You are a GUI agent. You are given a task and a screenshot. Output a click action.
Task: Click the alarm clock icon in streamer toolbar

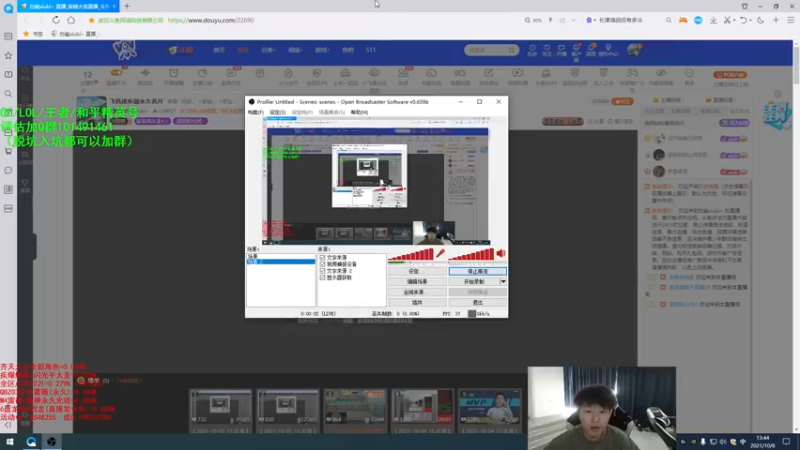click(173, 73)
